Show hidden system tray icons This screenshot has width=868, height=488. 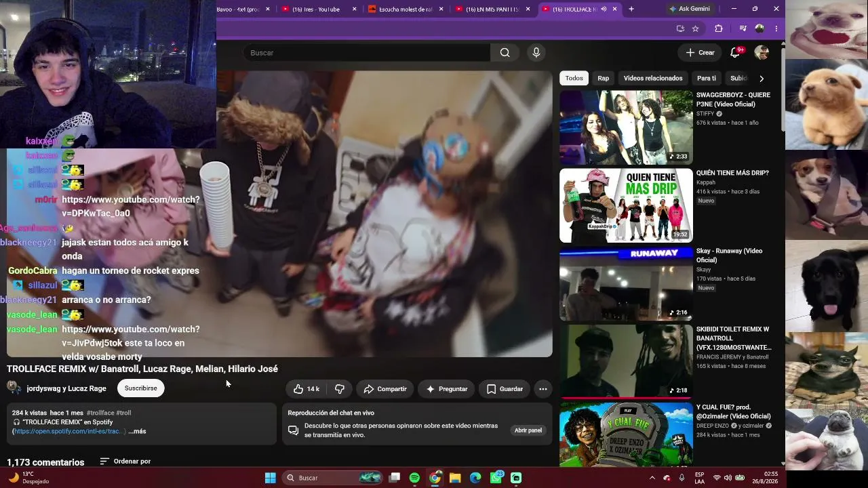[x=652, y=478]
